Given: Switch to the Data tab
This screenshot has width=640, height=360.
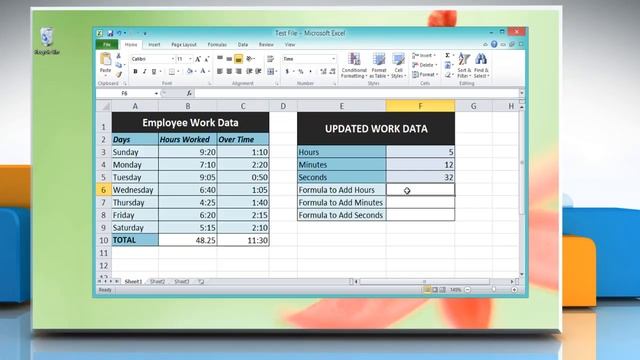Looking at the screenshot, I should click(x=243, y=44).
